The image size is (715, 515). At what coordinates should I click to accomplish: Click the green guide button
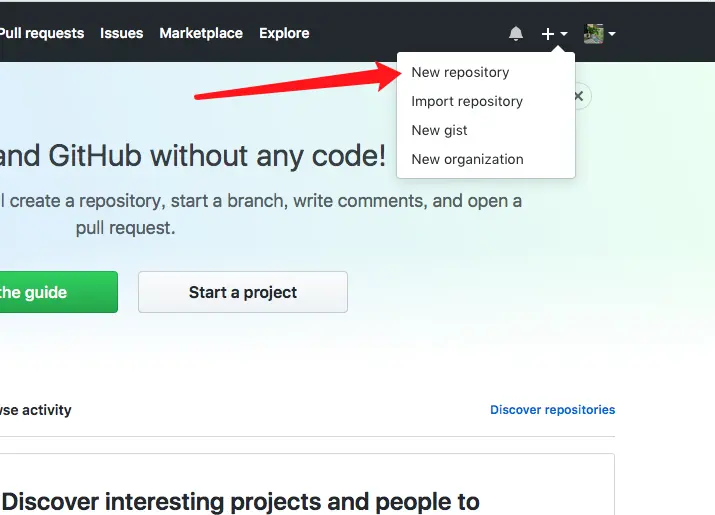[59, 292]
